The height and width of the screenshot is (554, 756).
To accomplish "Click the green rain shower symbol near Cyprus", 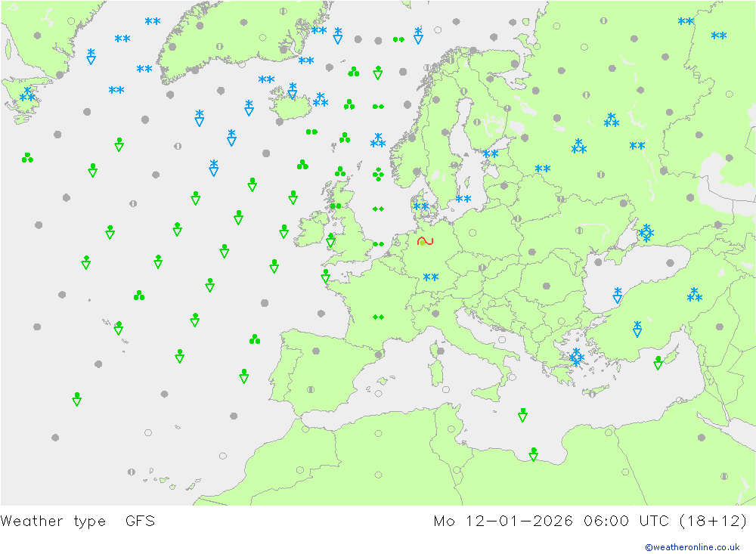I will (x=658, y=363).
